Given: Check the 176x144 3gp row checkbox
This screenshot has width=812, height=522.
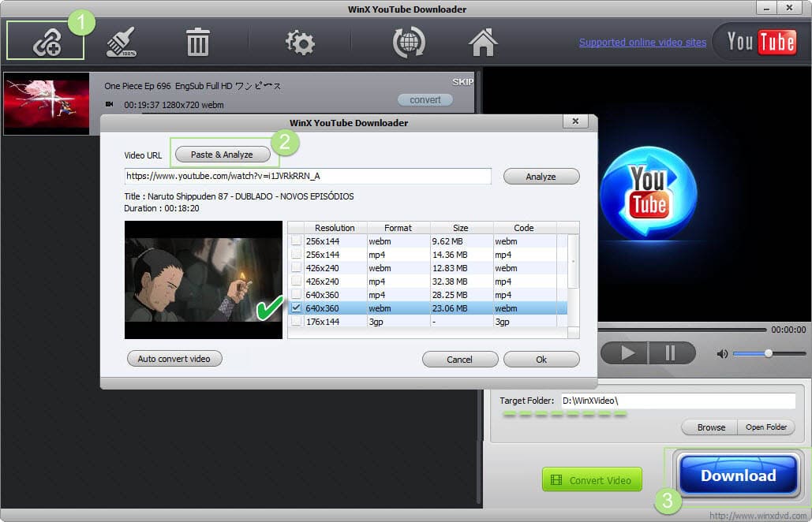Looking at the screenshot, I should point(296,321).
